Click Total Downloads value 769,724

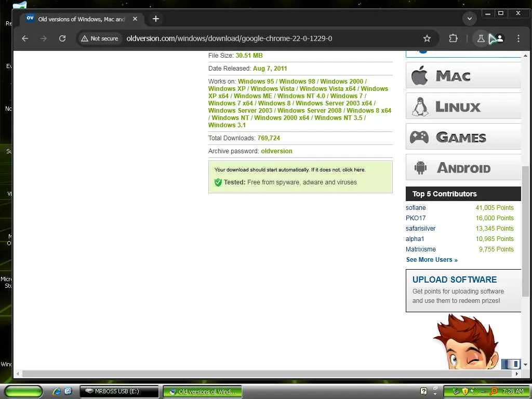pyautogui.click(x=269, y=138)
